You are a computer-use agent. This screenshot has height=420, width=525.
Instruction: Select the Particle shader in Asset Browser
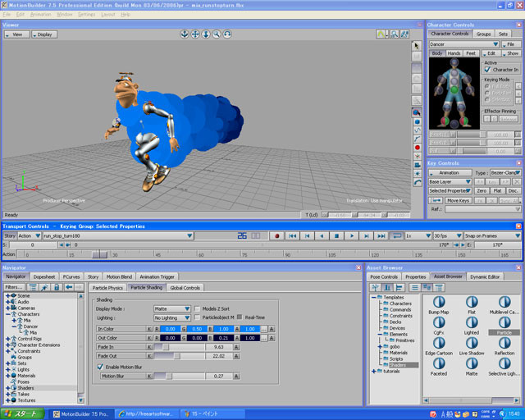pyautogui.click(x=504, y=326)
